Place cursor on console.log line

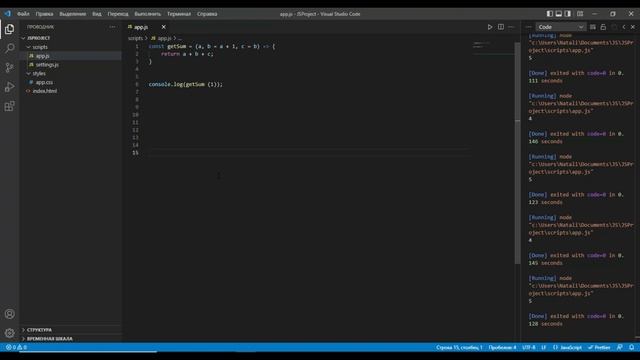coord(186,84)
